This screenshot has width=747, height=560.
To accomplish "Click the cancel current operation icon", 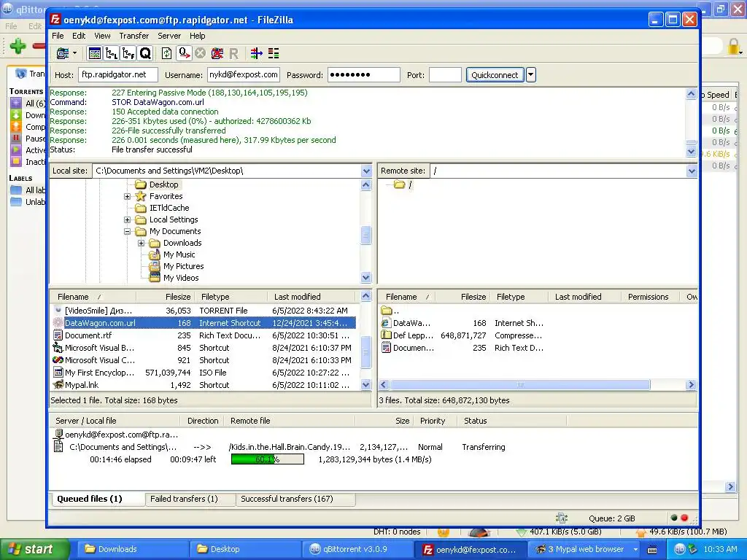I will (200, 53).
